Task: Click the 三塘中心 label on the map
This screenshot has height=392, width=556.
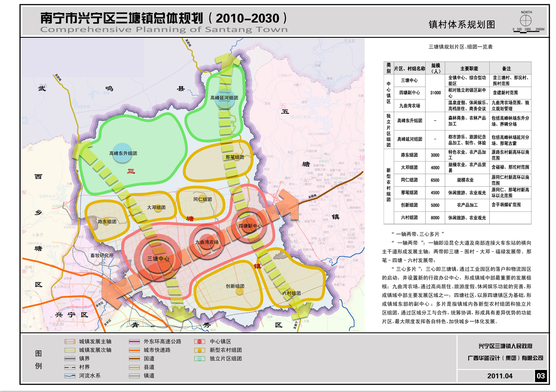Action: (158, 259)
